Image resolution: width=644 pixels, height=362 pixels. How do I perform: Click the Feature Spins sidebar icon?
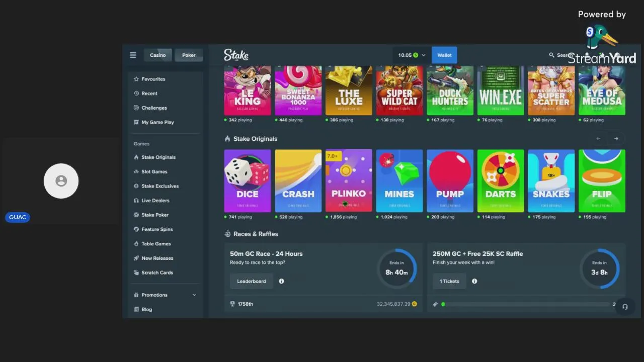(136, 229)
